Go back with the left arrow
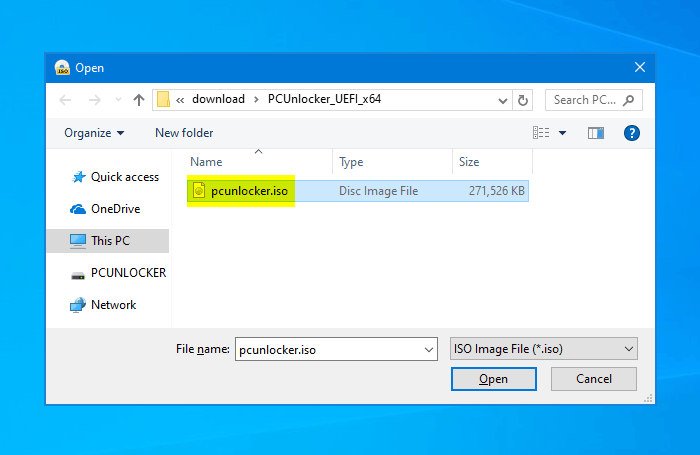 [x=66, y=100]
